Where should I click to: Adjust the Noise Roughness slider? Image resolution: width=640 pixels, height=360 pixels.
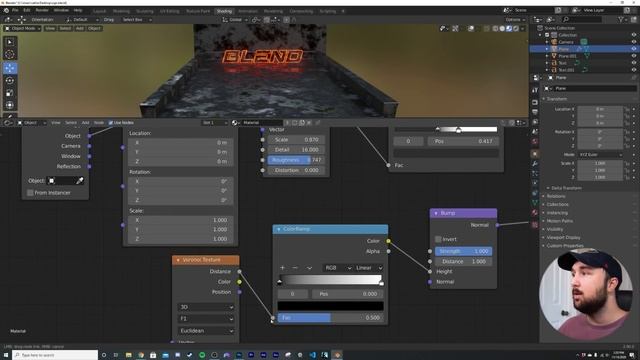(x=296, y=160)
